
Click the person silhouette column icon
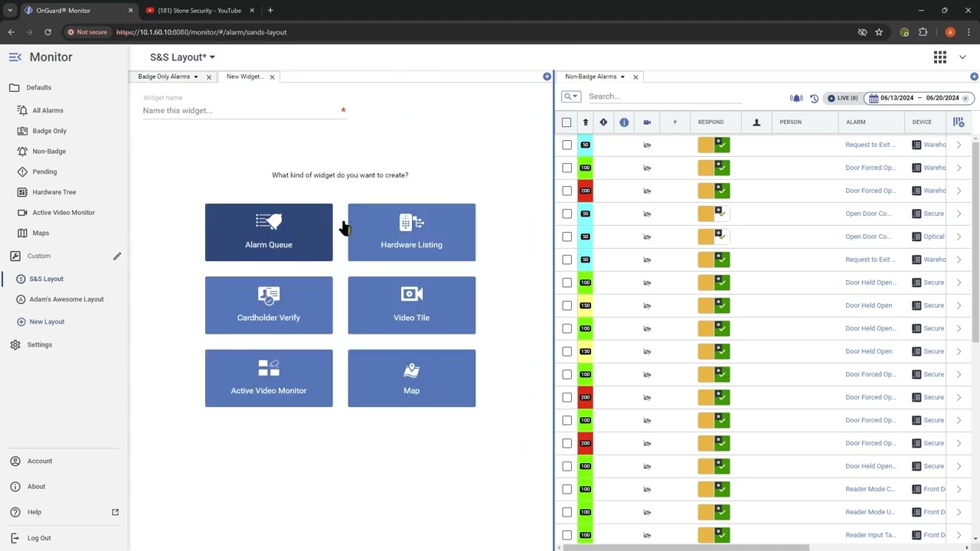(756, 122)
